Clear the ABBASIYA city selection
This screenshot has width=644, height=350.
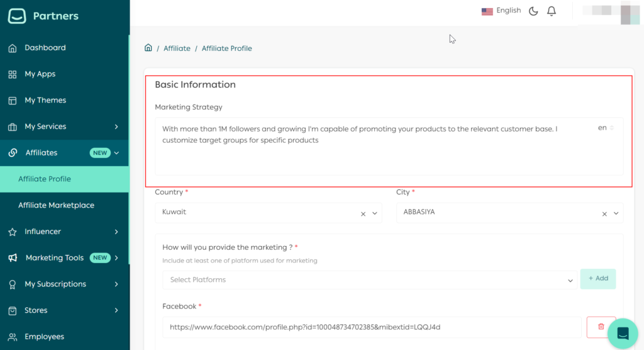coord(604,213)
